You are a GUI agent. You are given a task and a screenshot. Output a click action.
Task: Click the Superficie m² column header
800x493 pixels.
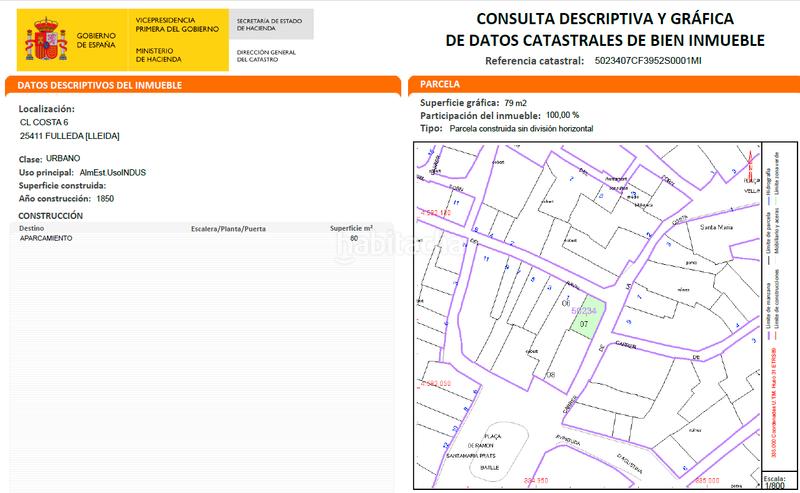[x=351, y=228]
